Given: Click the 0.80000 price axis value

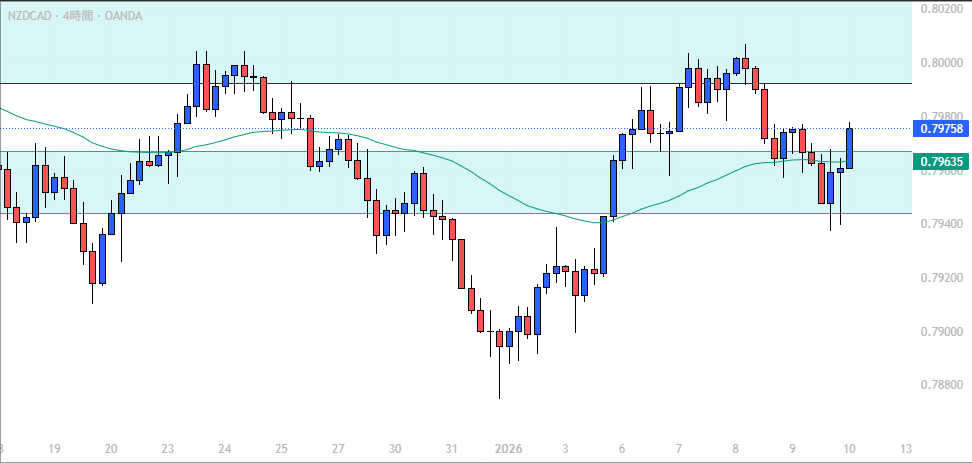Looking at the screenshot, I should pos(940,62).
